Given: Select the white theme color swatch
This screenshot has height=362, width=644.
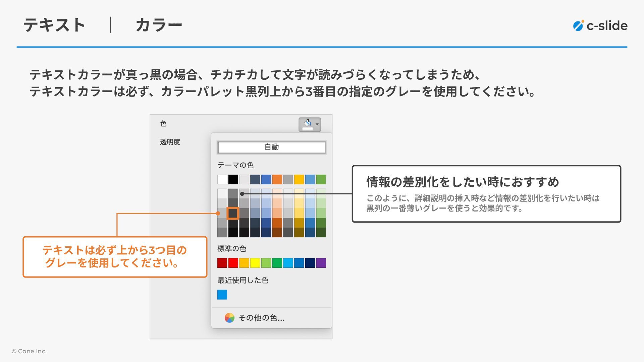Looking at the screenshot, I should click(x=222, y=179).
